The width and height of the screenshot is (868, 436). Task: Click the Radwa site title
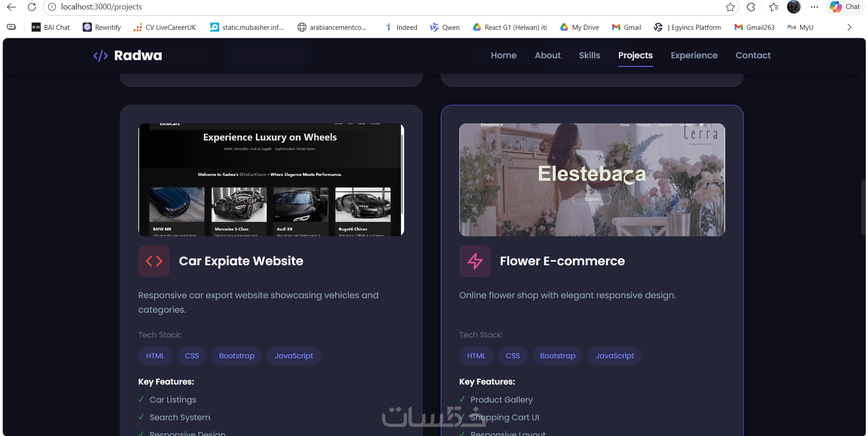click(138, 55)
